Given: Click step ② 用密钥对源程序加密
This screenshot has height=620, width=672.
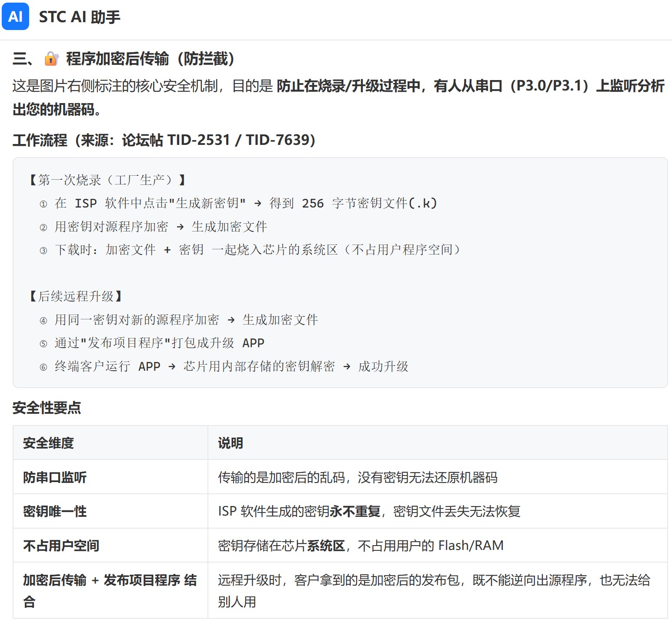Looking at the screenshot, I should [x=153, y=227].
